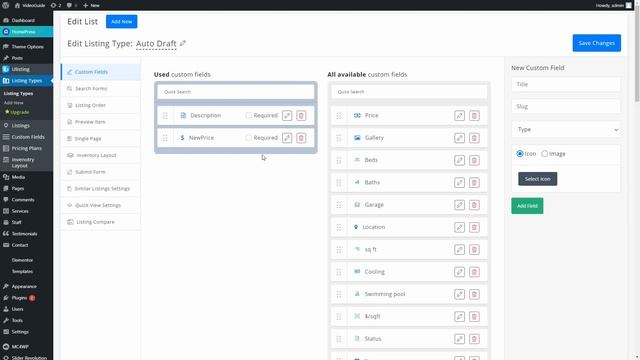Delete the Gallery field
This screenshot has height=360, width=640.
coord(474,138)
